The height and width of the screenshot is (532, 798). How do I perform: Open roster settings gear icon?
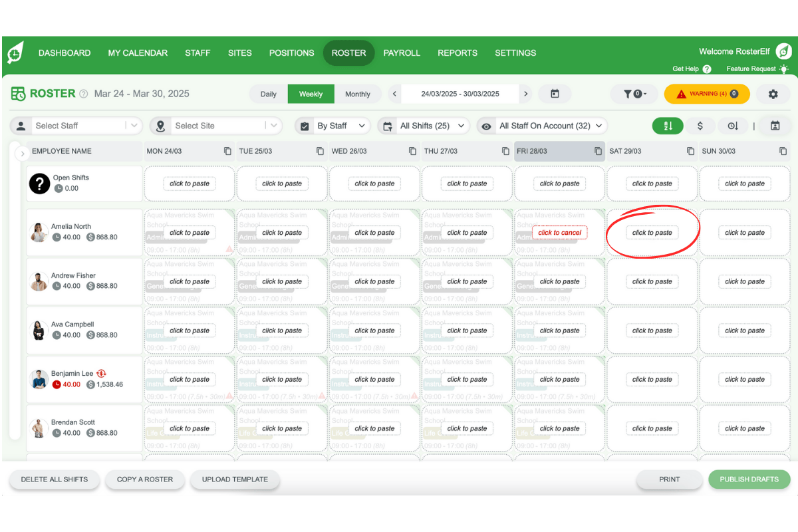pos(773,94)
